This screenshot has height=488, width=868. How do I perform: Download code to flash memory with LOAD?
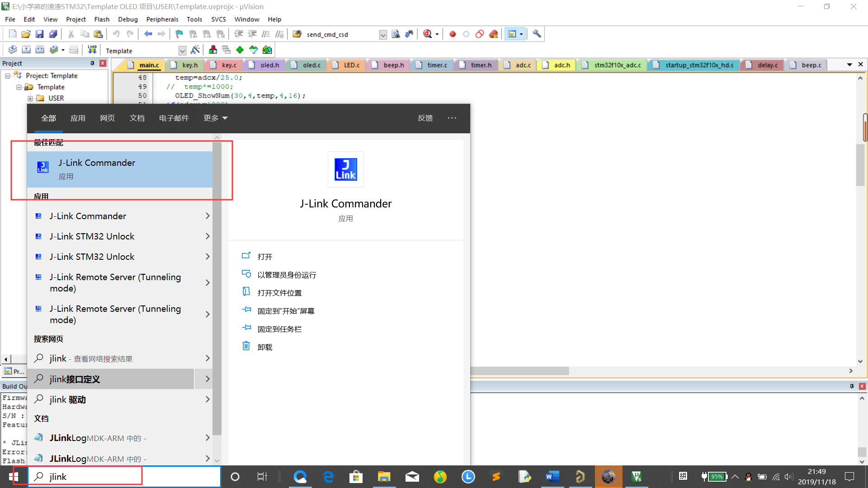coord(92,50)
